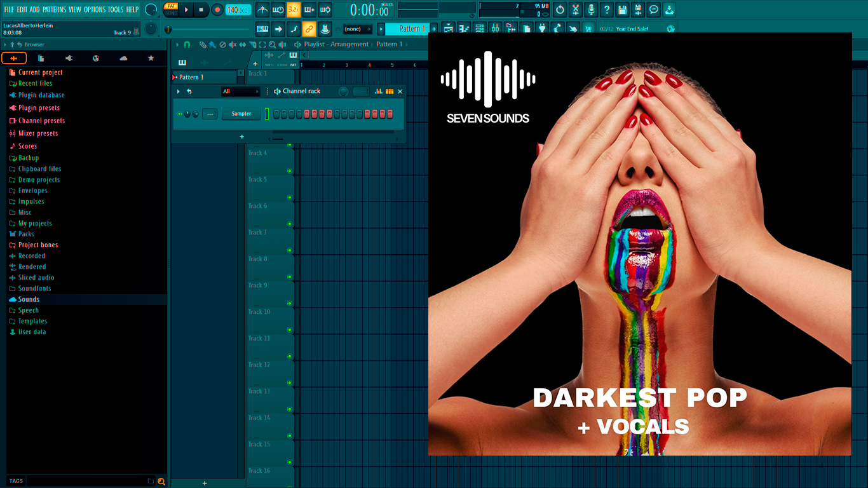Open the Channel presets folder
The height and width of the screenshot is (488, 868).
[41, 121]
